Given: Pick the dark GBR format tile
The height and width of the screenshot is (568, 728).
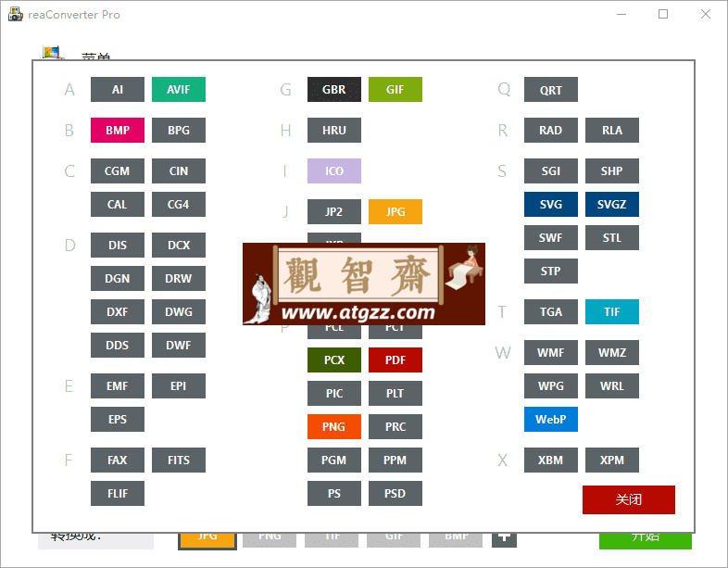Looking at the screenshot, I should click(x=334, y=89).
